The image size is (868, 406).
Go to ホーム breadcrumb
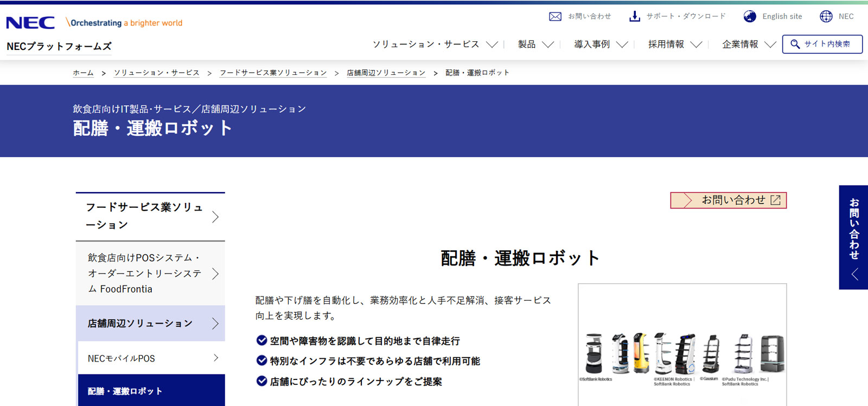pyautogui.click(x=83, y=73)
